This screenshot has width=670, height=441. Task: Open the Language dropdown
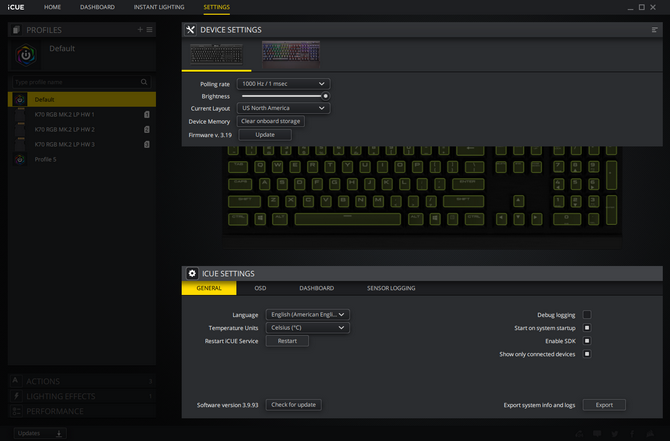pyautogui.click(x=308, y=315)
